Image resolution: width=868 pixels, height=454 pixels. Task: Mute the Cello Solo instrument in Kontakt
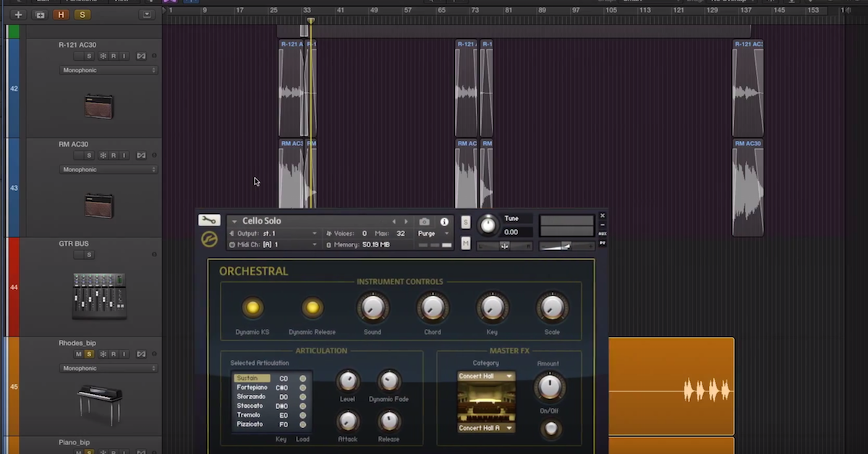pos(466,243)
